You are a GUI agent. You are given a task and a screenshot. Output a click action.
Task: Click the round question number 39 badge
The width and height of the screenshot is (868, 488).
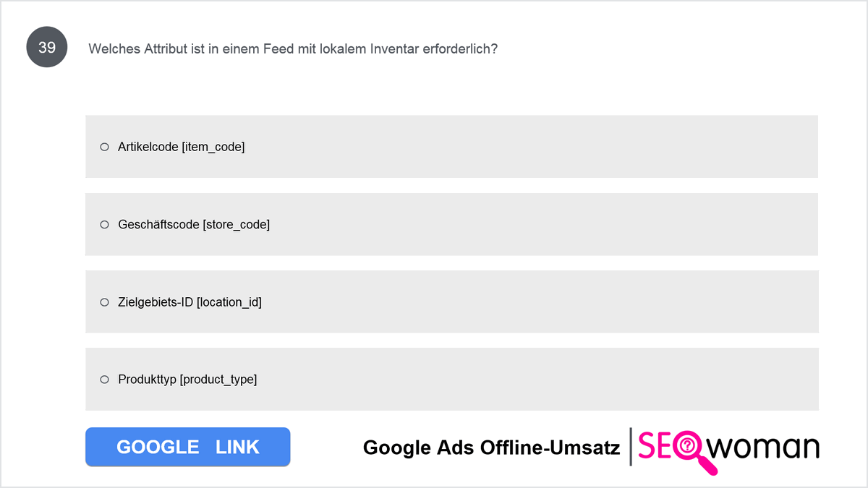tap(47, 48)
